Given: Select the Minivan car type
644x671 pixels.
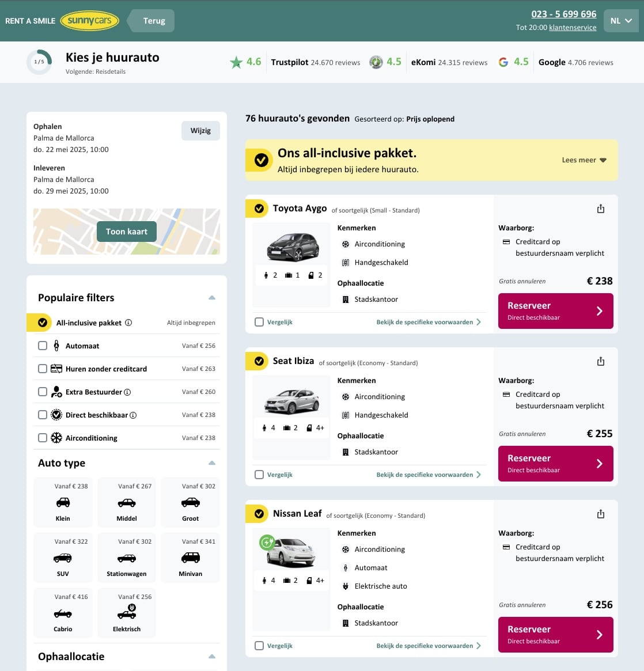Looking at the screenshot, I should [x=191, y=557].
